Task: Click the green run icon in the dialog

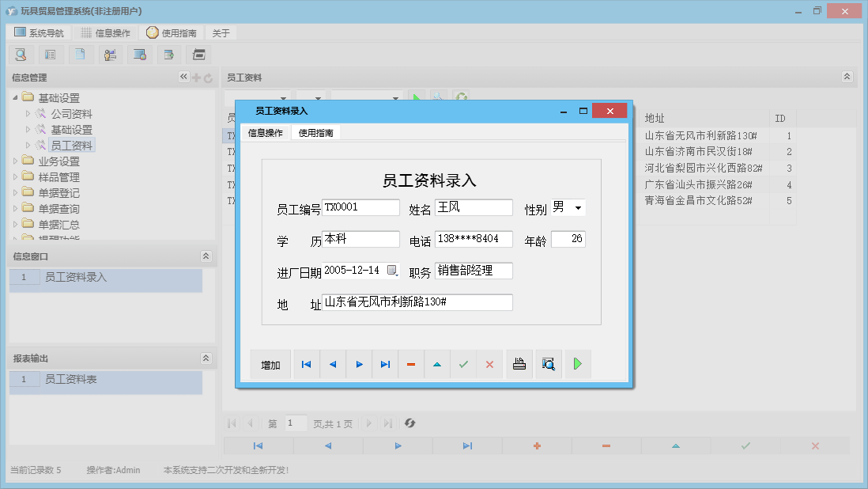Action: 576,364
